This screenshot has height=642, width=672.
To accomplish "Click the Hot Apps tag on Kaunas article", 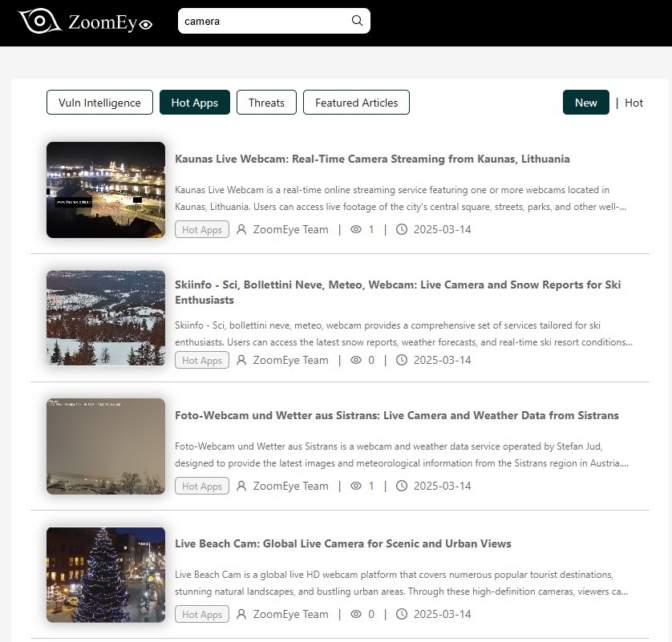I will (x=202, y=229).
